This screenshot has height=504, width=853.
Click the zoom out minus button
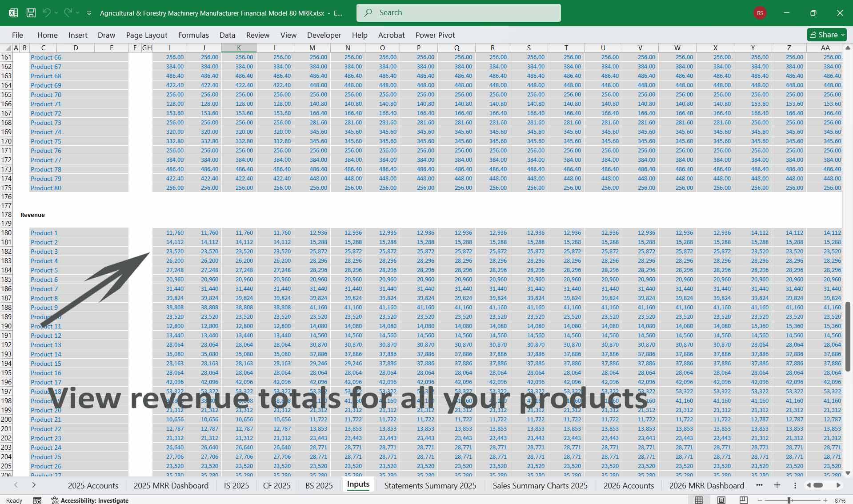760,500
